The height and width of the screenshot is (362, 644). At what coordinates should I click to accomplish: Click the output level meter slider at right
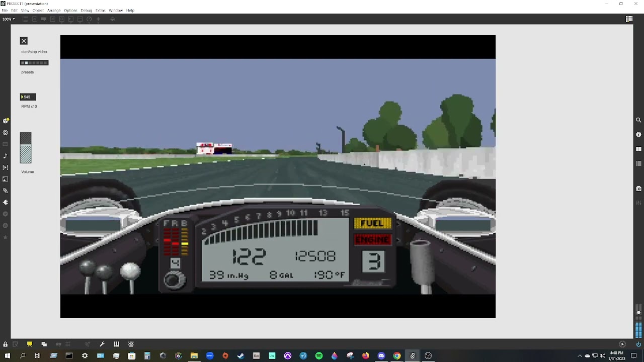[x=638, y=321]
